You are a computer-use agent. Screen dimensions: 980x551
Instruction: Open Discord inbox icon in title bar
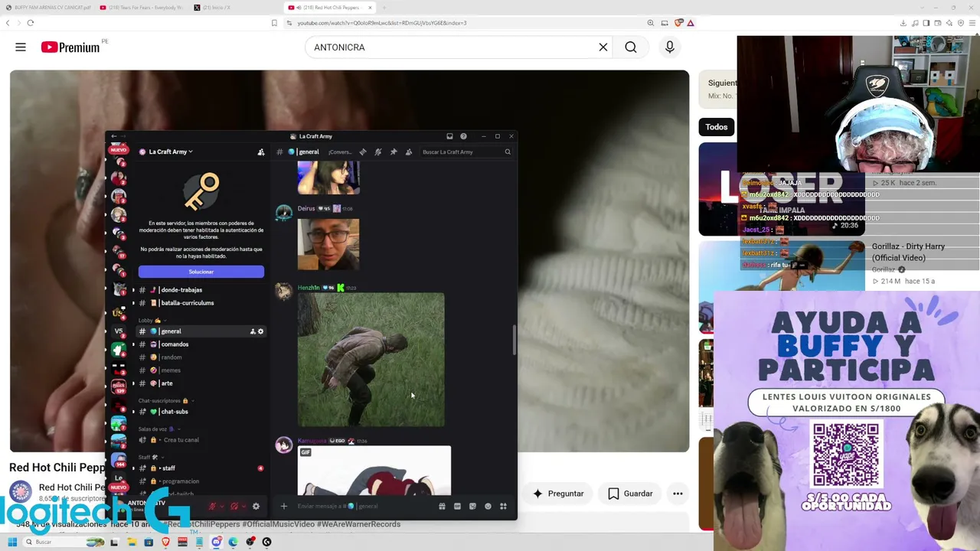click(449, 136)
